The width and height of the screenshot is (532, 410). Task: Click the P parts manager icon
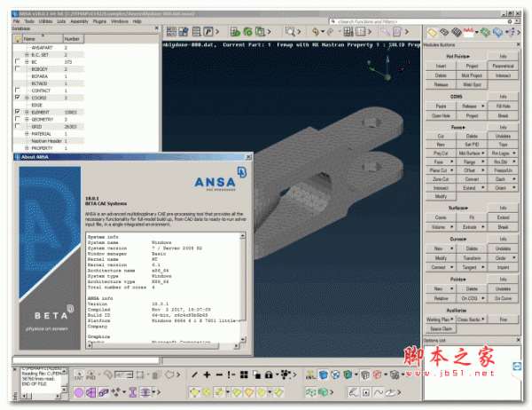click(x=208, y=32)
